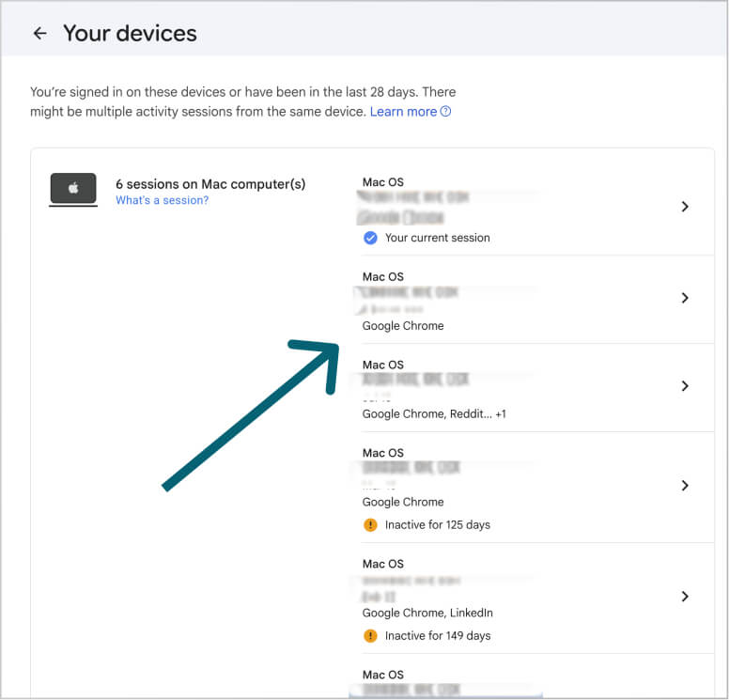Open the What's a session? link
This screenshot has height=700, width=729.
tap(162, 200)
